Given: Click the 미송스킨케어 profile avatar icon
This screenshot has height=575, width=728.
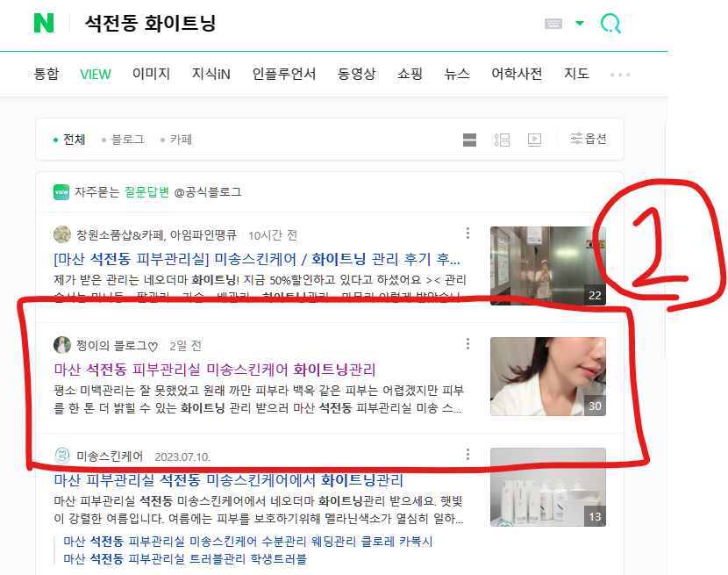Looking at the screenshot, I should click(x=62, y=456).
